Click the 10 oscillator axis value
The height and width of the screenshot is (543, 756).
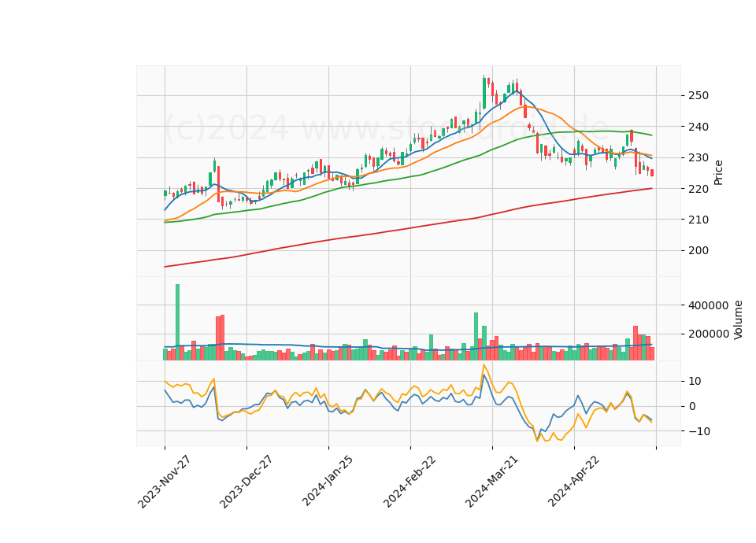[x=695, y=381]
